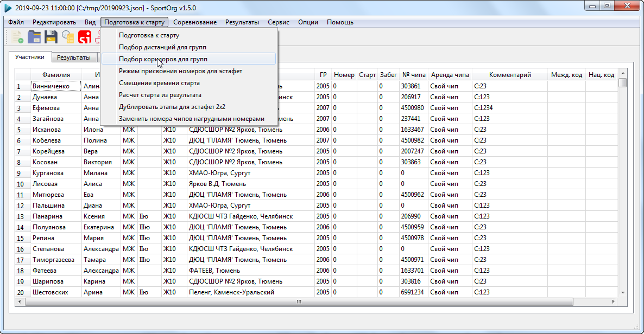Click the clock with checklist event settings icon
Viewport: 644px width, 334px height.
[68, 37]
